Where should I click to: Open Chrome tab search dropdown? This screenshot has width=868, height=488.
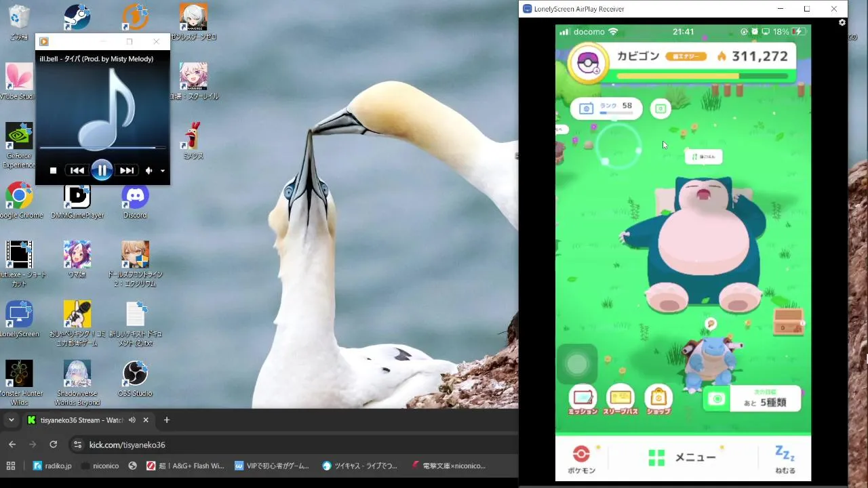pyautogui.click(x=11, y=420)
